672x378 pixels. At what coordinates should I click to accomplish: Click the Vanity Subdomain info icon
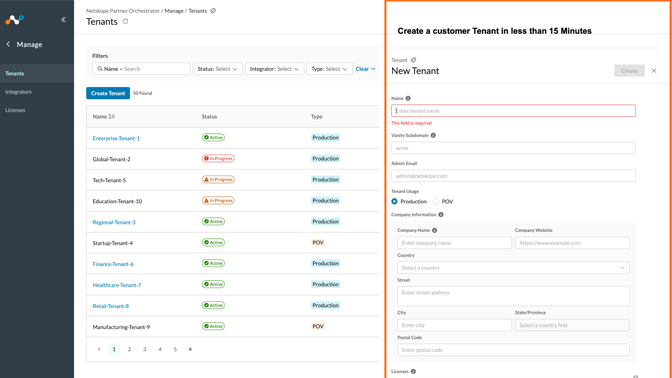(x=433, y=135)
